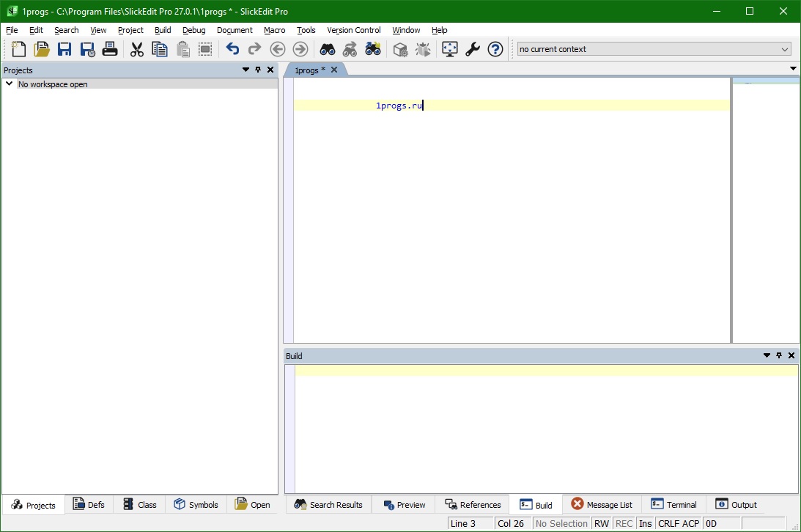Show the Output tab
The height and width of the screenshot is (532, 801).
(x=736, y=504)
